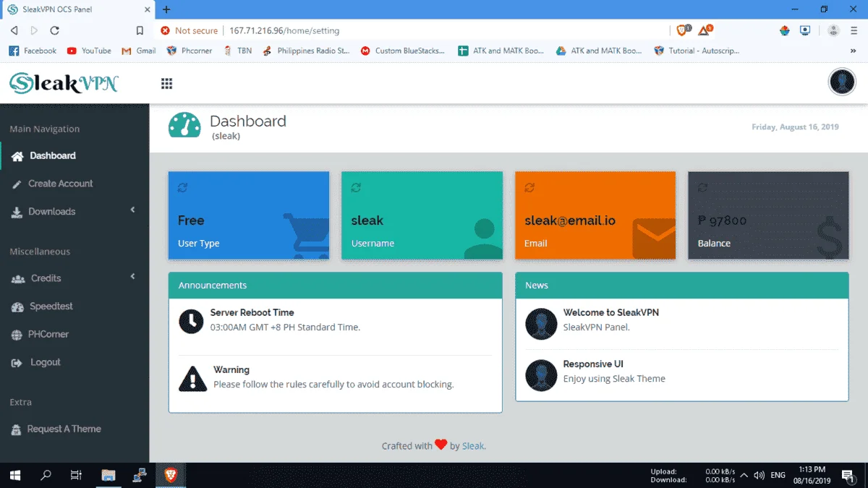Click the Downloads icon in sidebar
Viewport: 868px width, 488px height.
click(x=17, y=213)
